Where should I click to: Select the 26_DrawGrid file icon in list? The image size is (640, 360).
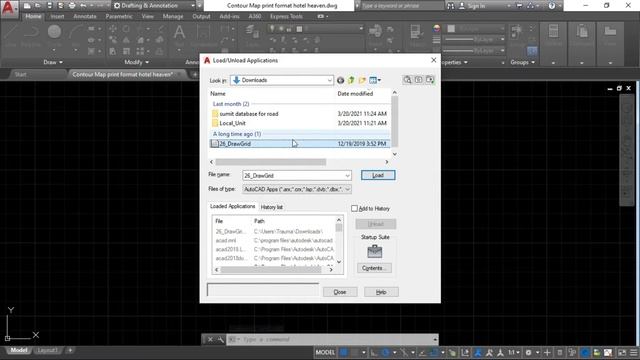(x=215, y=144)
